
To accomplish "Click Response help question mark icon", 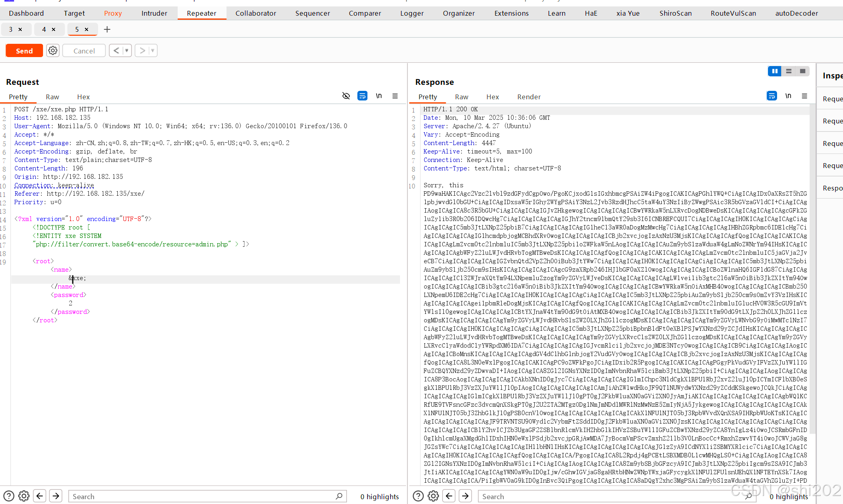I will pos(418,496).
